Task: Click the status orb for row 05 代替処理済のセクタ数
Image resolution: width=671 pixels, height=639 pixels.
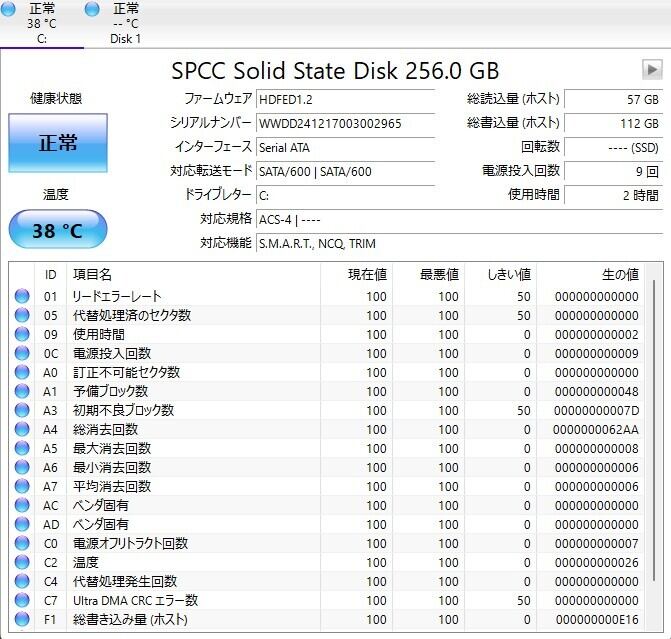Action: [22, 315]
